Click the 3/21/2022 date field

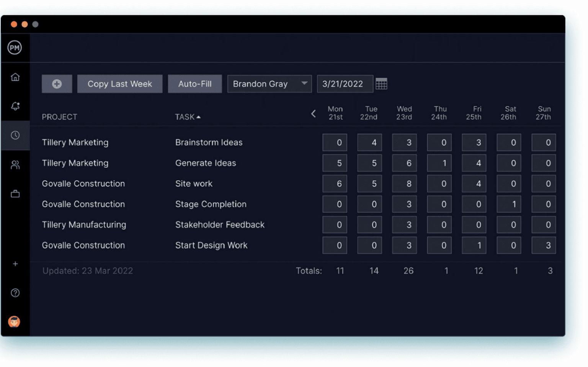click(345, 84)
